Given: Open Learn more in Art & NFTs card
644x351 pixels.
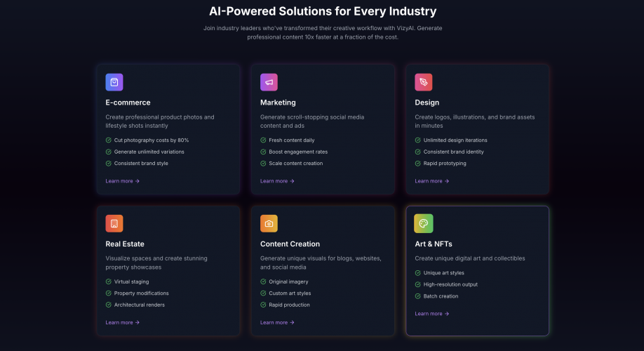Looking at the screenshot, I should (x=431, y=314).
